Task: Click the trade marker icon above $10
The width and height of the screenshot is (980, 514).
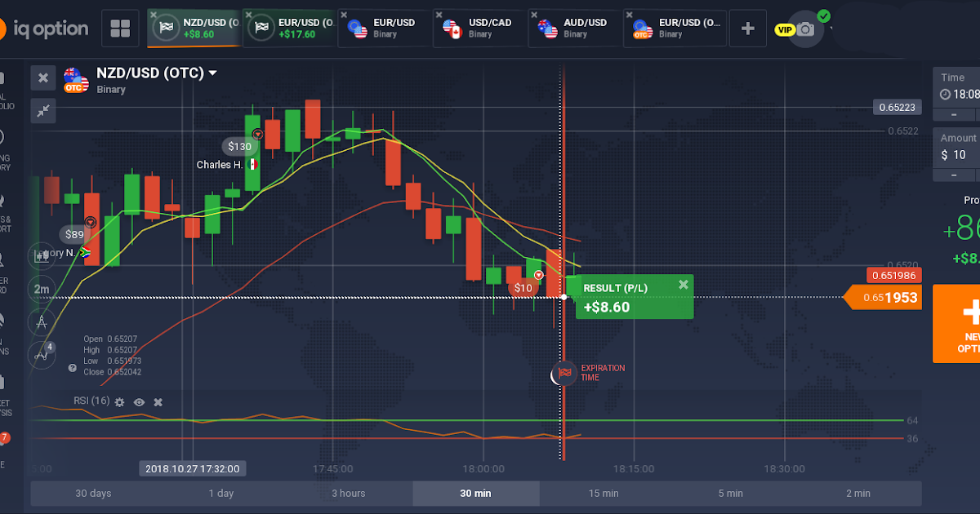Action: (x=539, y=275)
